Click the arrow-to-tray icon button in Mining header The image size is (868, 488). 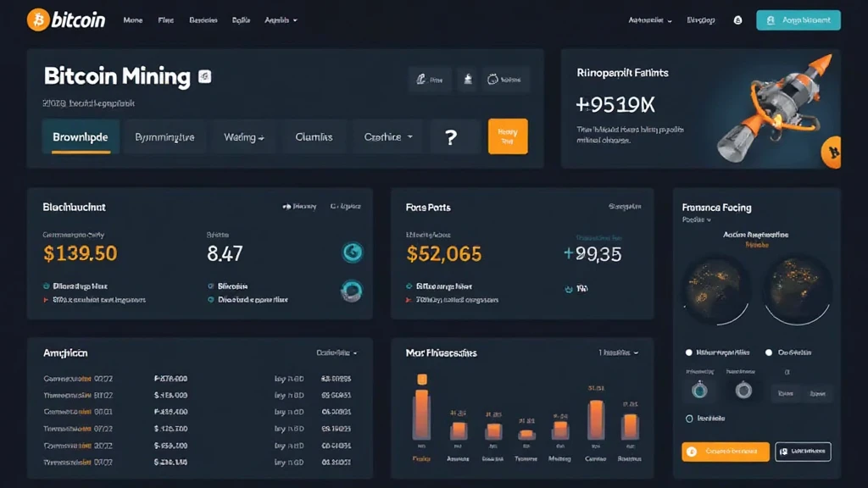pos(468,80)
